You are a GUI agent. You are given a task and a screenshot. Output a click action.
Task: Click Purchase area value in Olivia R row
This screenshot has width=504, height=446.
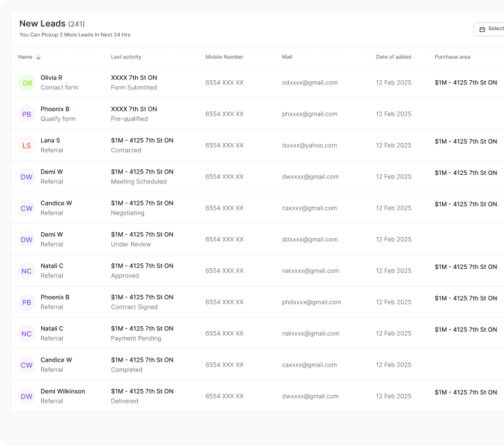(x=466, y=83)
